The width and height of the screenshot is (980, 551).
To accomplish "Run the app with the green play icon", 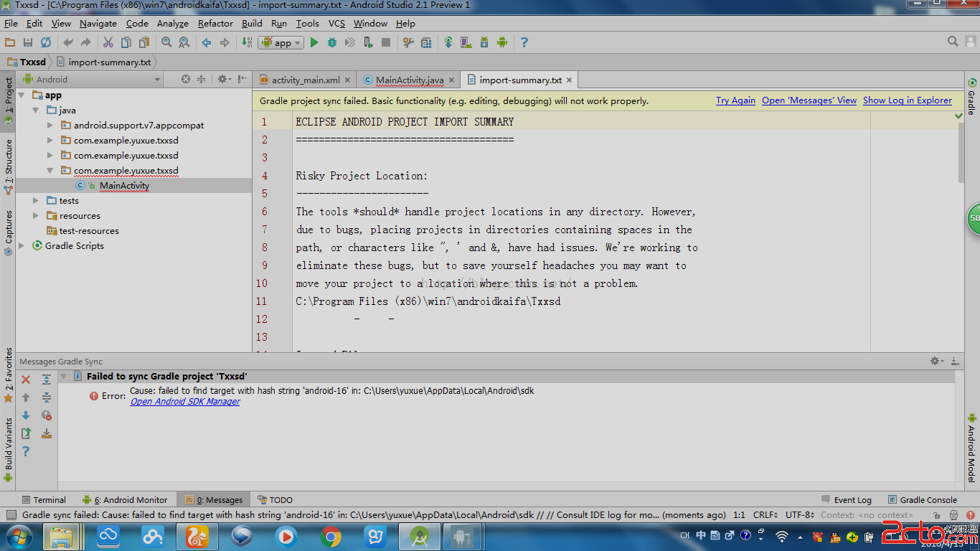I will [x=314, y=42].
